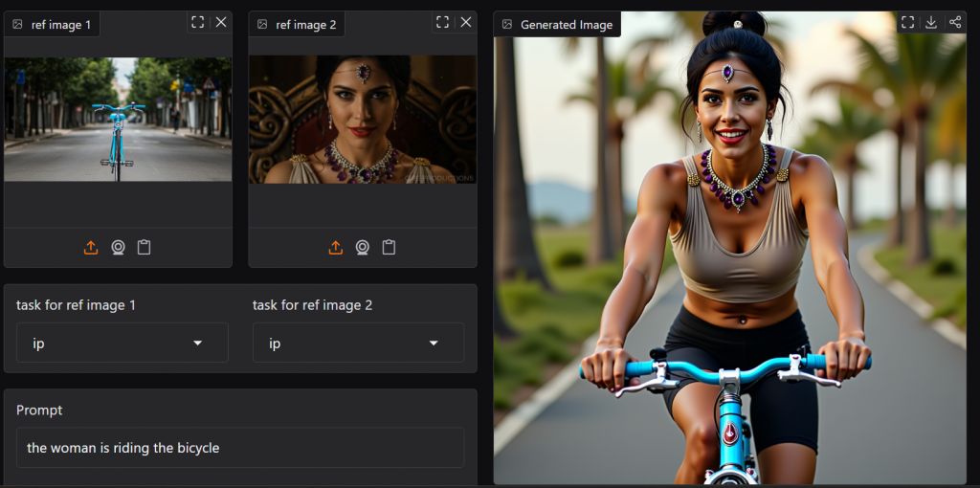Click upload icon under ref image 1
Screen dimensions: 980x488
(91, 248)
